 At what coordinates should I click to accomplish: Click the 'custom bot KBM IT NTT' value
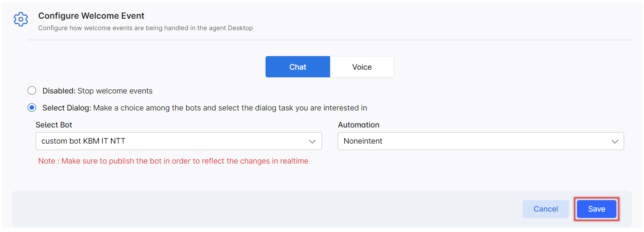(x=83, y=141)
